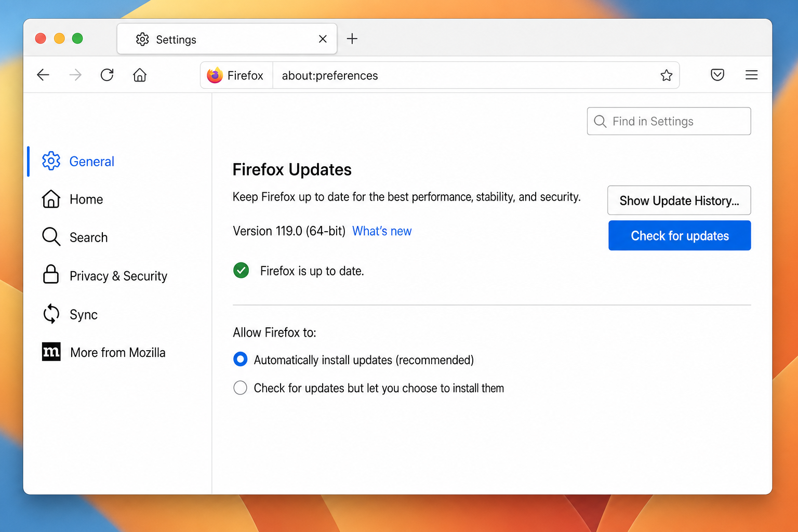This screenshot has height=532, width=798.
Task: Click the Mozilla m logo icon
Action: pyautogui.click(x=51, y=352)
